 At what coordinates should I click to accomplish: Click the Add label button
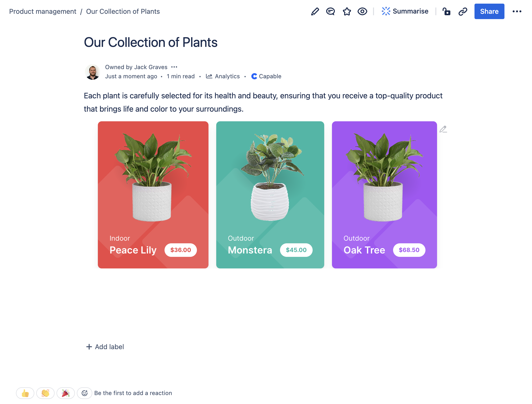[x=105, y=347]
